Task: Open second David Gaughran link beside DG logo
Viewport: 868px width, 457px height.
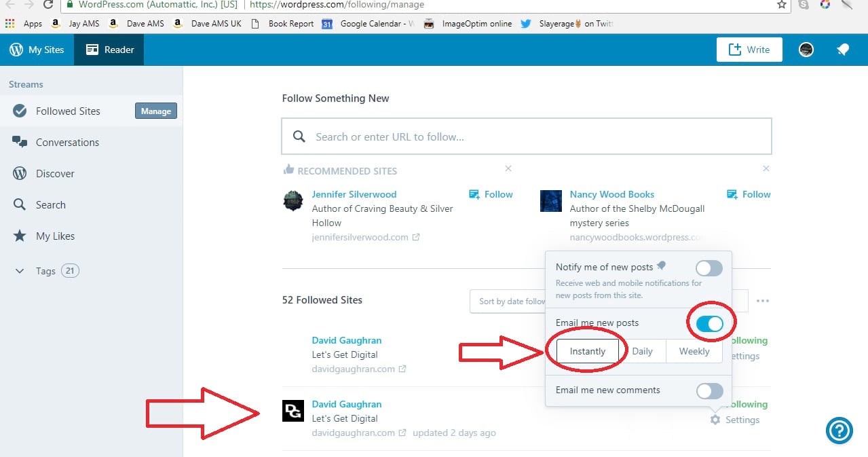Action: click(347, 404)
